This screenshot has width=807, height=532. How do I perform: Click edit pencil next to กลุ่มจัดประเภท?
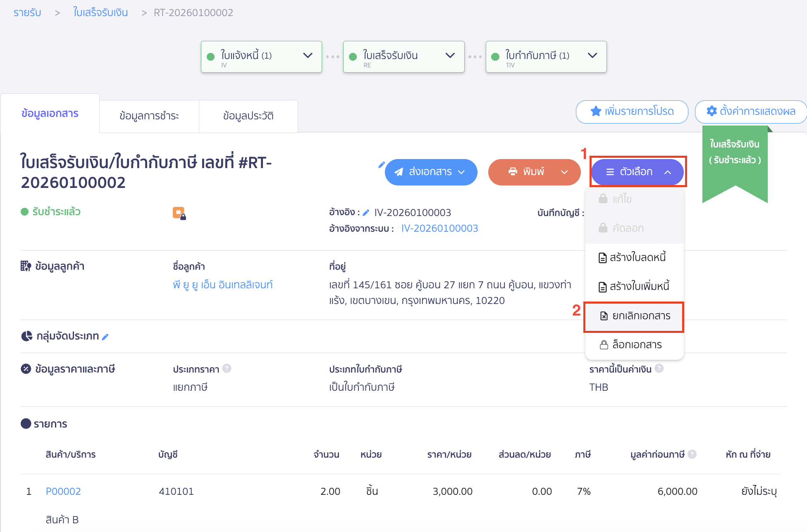(105, 337)
